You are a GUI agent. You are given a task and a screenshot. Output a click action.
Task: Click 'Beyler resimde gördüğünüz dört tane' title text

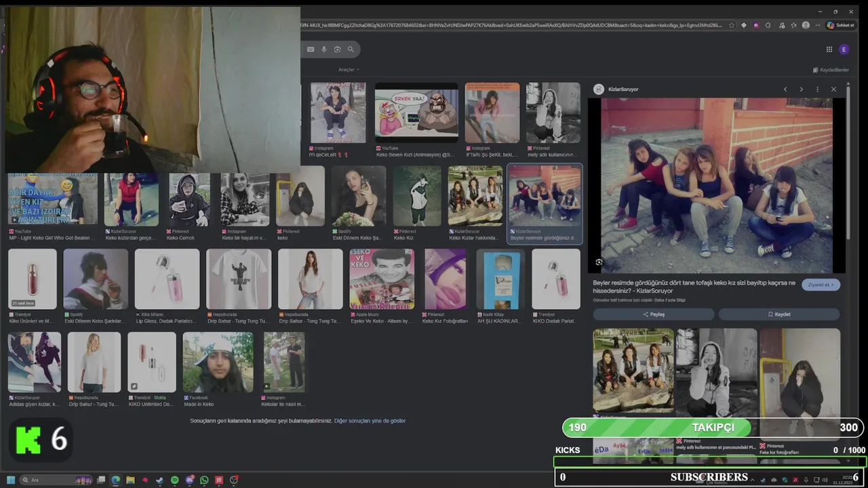pos(694,287)
